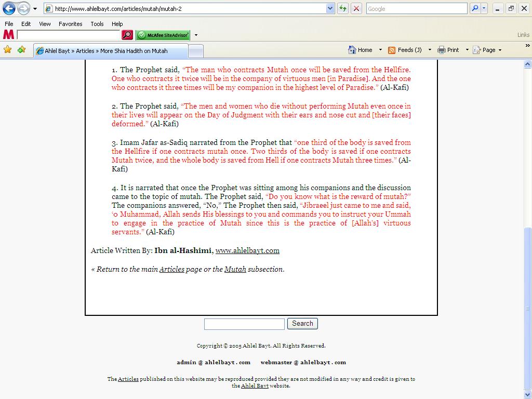Open the File menu
Screen dimensions: 532x399
(9, 24)
